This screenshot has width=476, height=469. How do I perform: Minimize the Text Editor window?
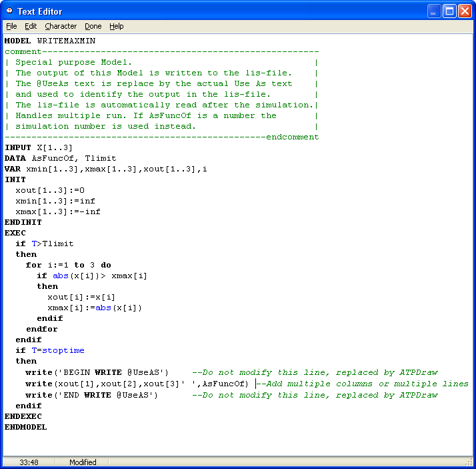click(434, 11)
